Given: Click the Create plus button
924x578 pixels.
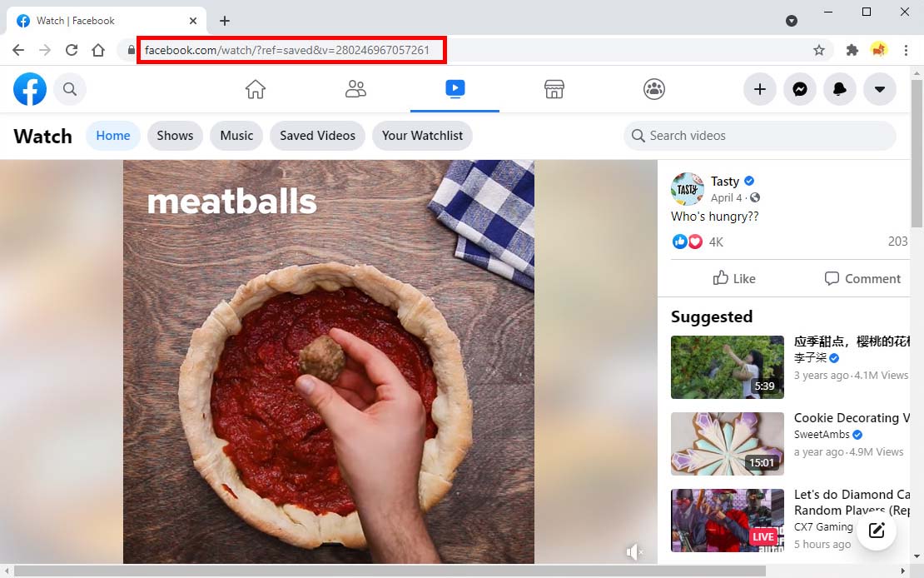Looking at the screenshot, I should pos(759,89).
